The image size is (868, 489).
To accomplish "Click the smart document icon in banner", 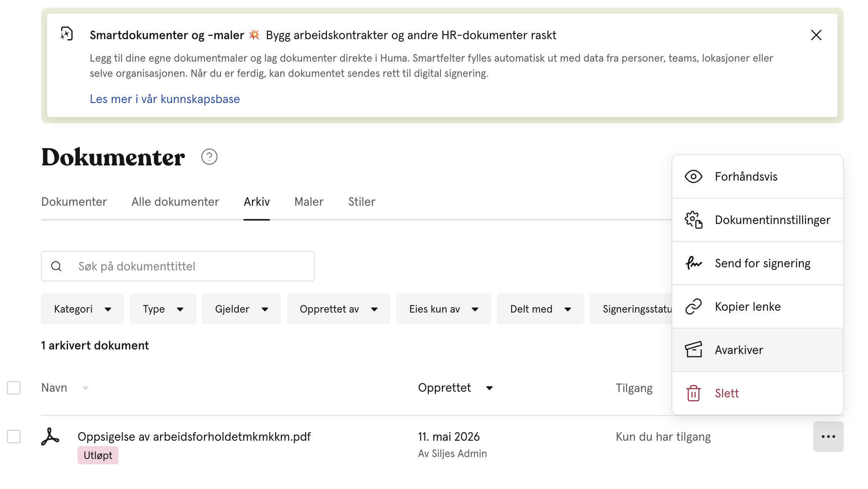I will [x=67, y=34].
